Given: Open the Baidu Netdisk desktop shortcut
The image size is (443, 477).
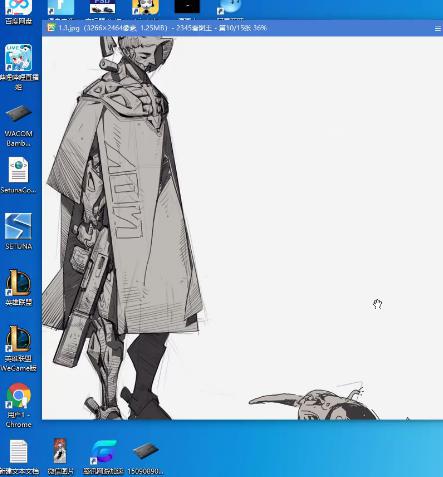Looking at the screenshot, I should click(x=19, y=11).
